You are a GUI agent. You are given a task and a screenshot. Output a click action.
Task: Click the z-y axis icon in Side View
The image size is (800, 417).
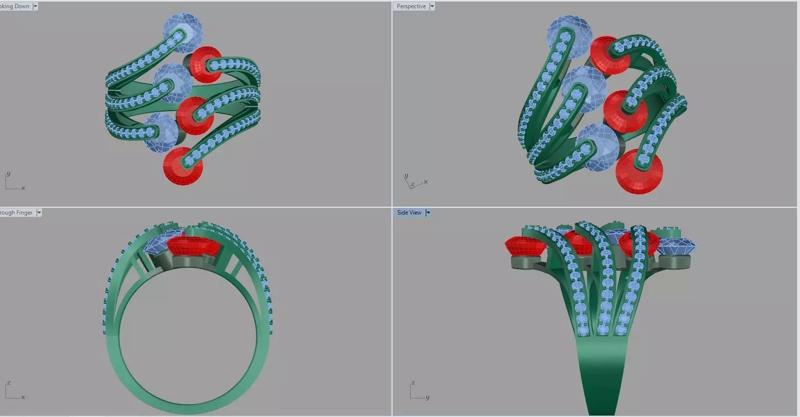click(420, 391)
